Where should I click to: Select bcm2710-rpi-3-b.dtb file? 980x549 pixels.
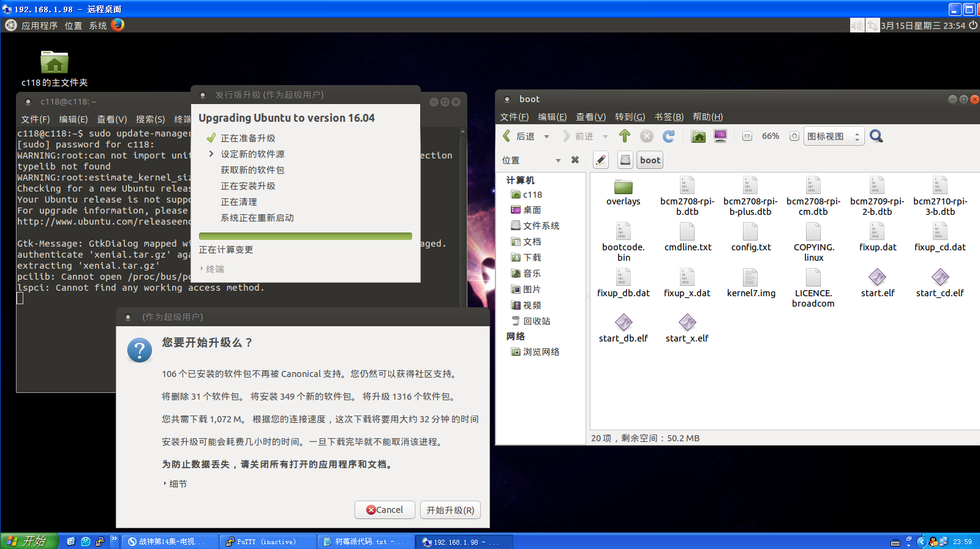(940, 196)
